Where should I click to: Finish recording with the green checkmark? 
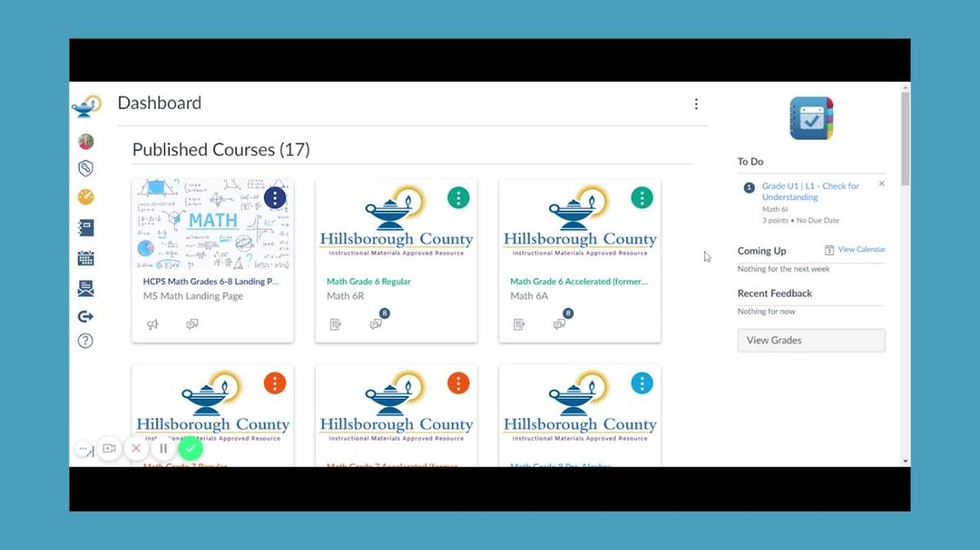coord(190,448)
